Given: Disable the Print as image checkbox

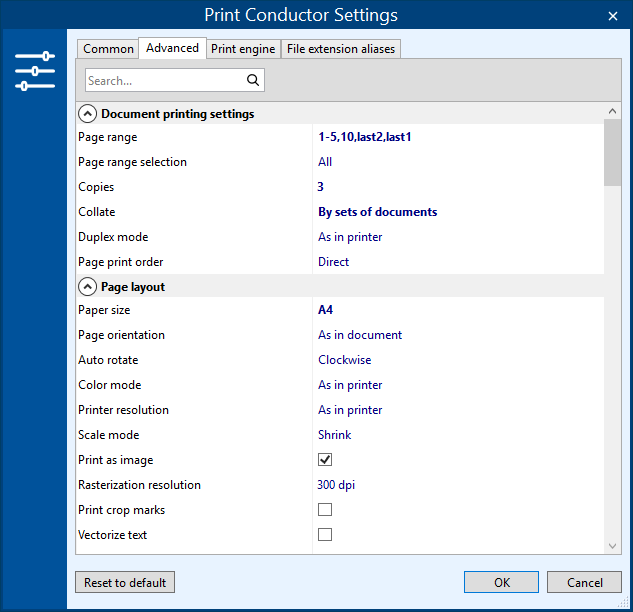Looking at the screenshot, I should click(325, 460).
